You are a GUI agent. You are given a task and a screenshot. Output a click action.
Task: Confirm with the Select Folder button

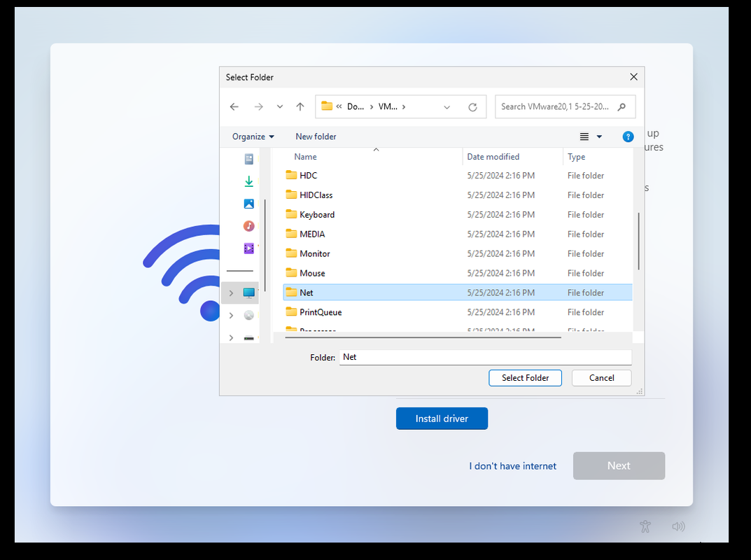[525, 378]
